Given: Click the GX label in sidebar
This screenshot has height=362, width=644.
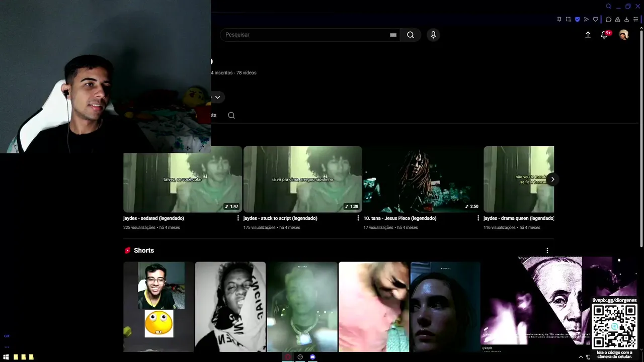Looking at the screenshot, I should point(7,336).
